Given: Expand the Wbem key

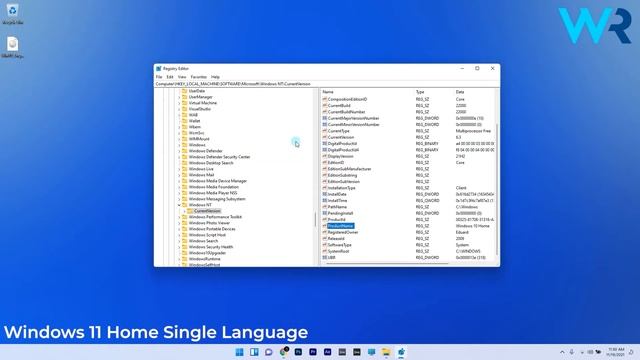Looking at the screenshot, I should click(179, 127).
